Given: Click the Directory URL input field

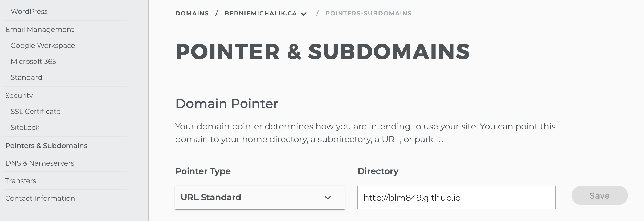Looking at the screenshot, I should [456, 198].
